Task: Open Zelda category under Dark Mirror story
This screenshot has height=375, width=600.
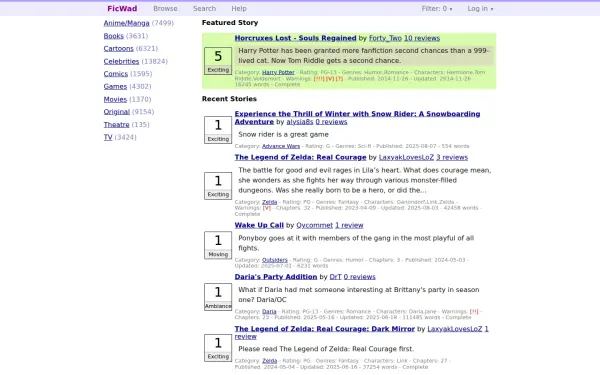Action: pyautogui.click(x=269, y=361)
